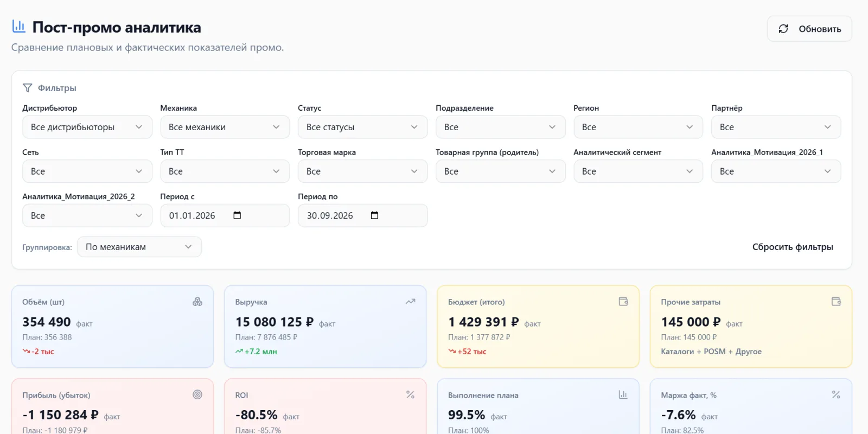Open the Дистрибьютор dropdown
Screen dimensions: 868x434
coord(87,127)
